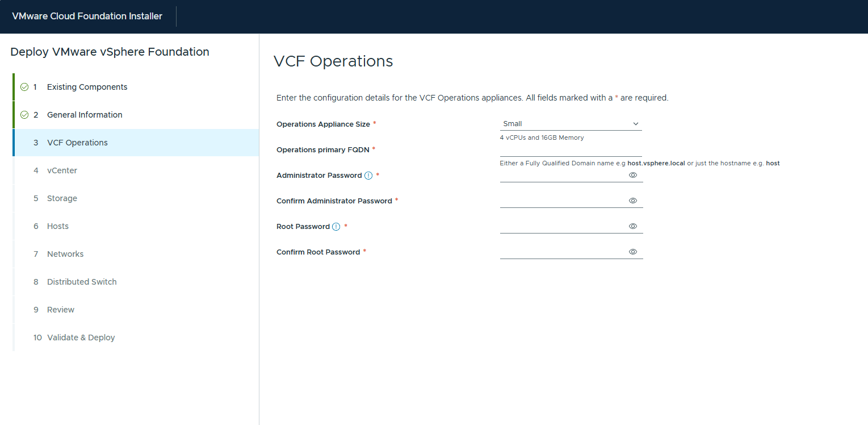This screenshot has width=868, height=425.
Task: Open the Validate & Deploy step
Action: [81, 338]
